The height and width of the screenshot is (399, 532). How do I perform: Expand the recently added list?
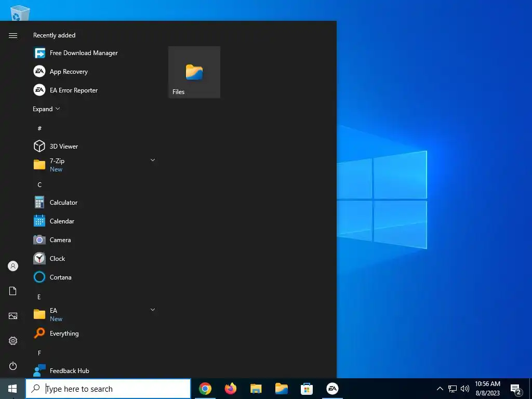pyautogui.click(x=46, y=109)
